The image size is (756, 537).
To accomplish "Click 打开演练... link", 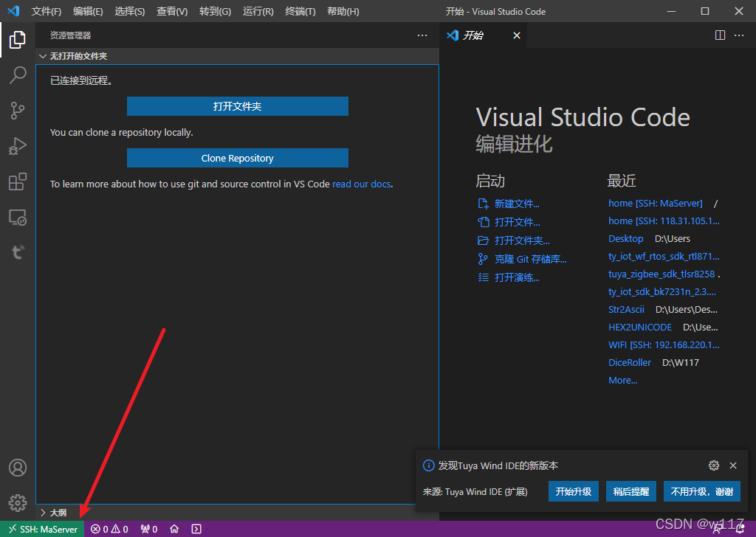I will [x=517, y=277].
